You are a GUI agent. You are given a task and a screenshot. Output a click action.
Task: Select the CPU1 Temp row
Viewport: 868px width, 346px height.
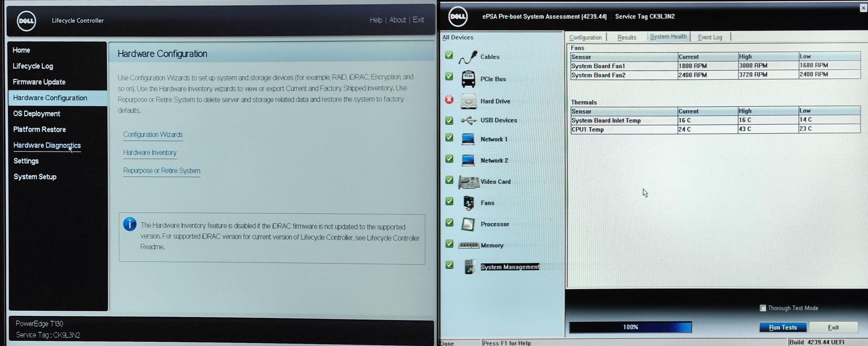pyautogui.click(x=715, y=129)
